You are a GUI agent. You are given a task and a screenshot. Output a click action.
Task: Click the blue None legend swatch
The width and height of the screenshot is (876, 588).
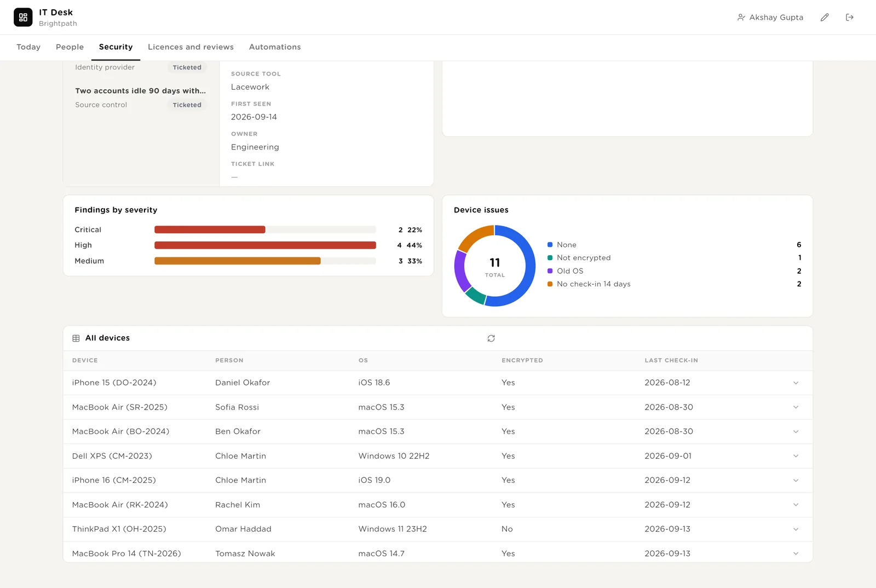[x=550, y=245]
